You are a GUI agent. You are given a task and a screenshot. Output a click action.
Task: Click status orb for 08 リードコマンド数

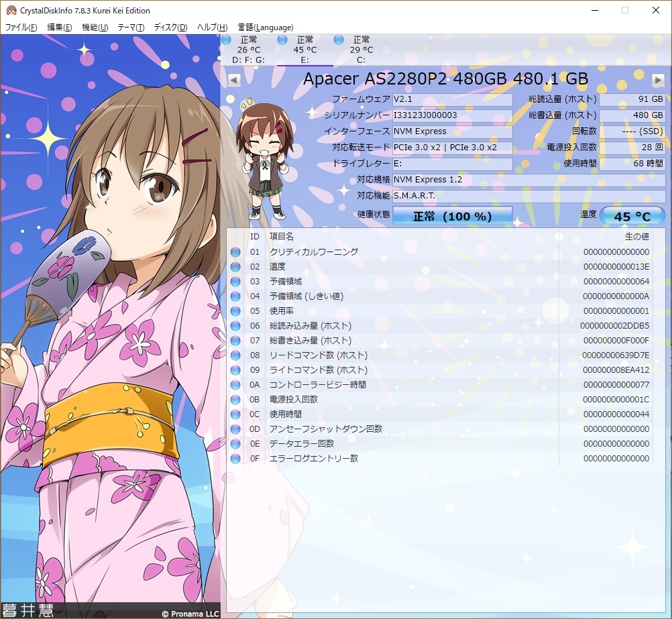pyautogui.click(x=235, y=355)
